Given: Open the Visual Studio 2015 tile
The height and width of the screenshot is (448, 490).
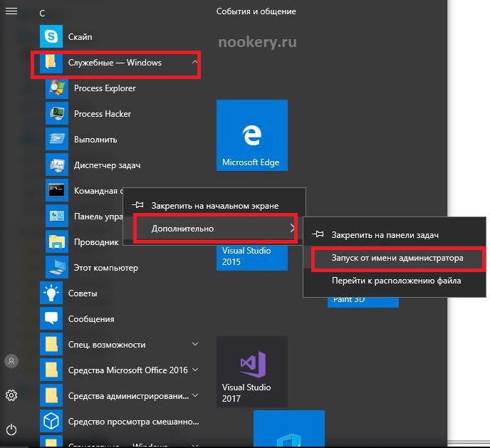Looking at the screenshot, I should [x=252, y=257].
